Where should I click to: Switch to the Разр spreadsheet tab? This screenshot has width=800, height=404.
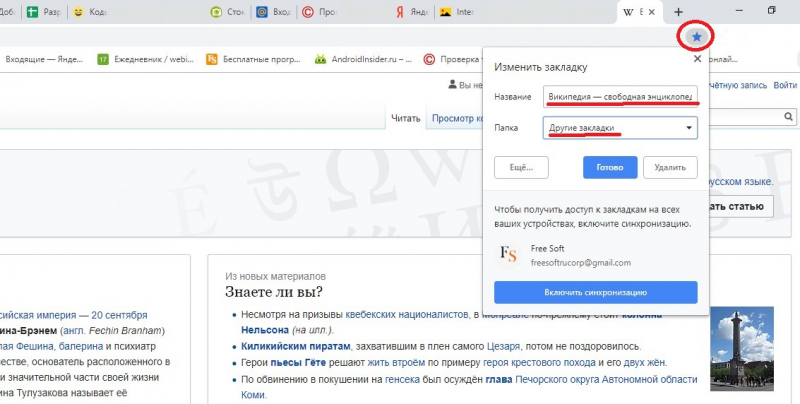(x=44, y=12)
